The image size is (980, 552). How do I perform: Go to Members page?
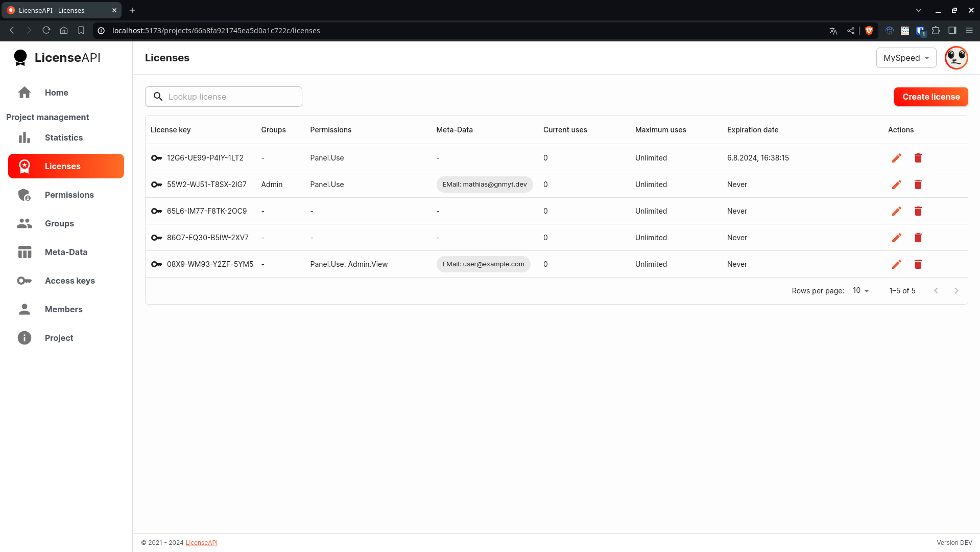click(x=66, y=309)
